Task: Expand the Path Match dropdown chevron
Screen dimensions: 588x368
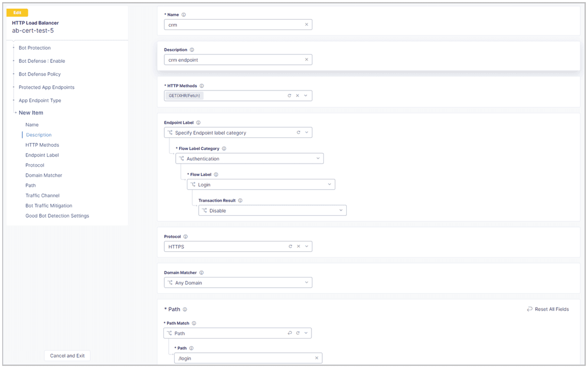Action: pos(306,333)
